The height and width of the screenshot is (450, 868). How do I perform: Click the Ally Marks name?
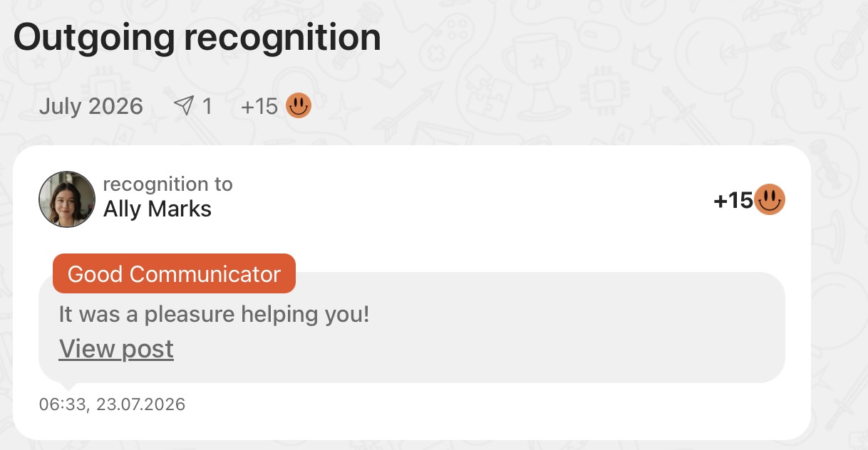pyautogui.click(x=157, y=209)
